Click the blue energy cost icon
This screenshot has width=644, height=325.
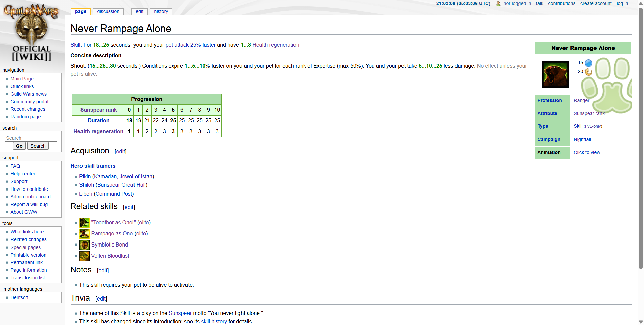pos(588,63)
